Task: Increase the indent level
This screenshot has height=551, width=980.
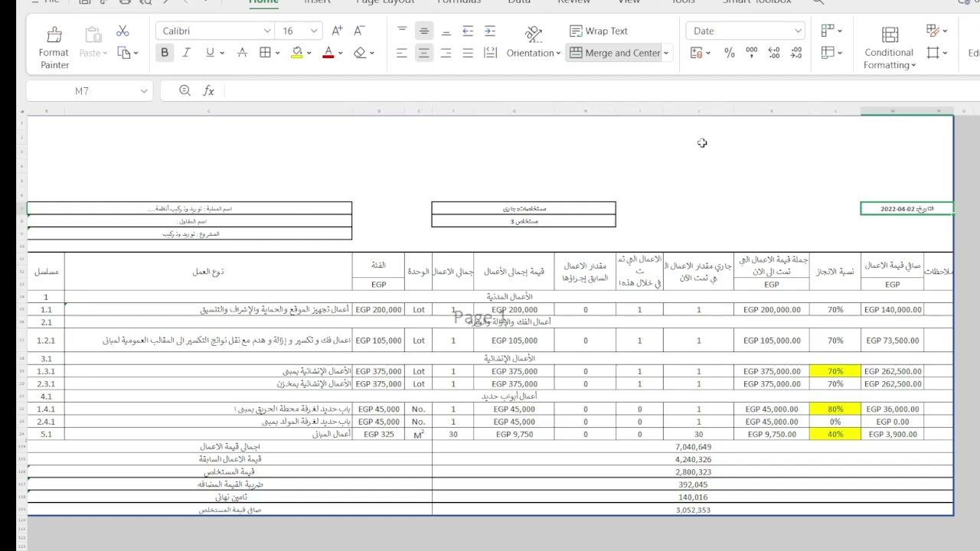Action: coord(490,31)
